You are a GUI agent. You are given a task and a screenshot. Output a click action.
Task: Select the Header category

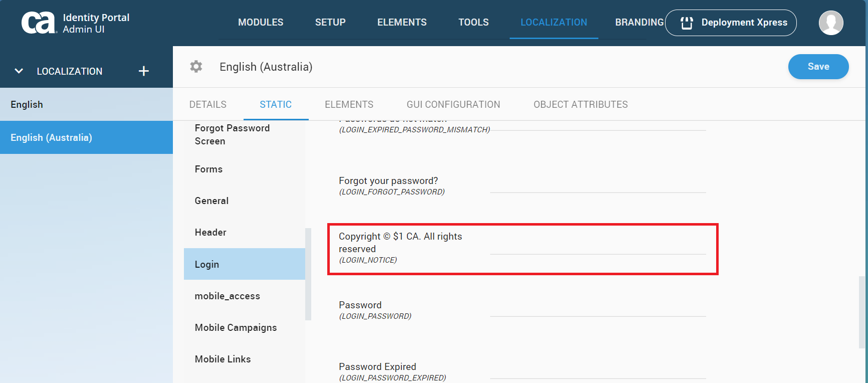click(x=210, y=233)
